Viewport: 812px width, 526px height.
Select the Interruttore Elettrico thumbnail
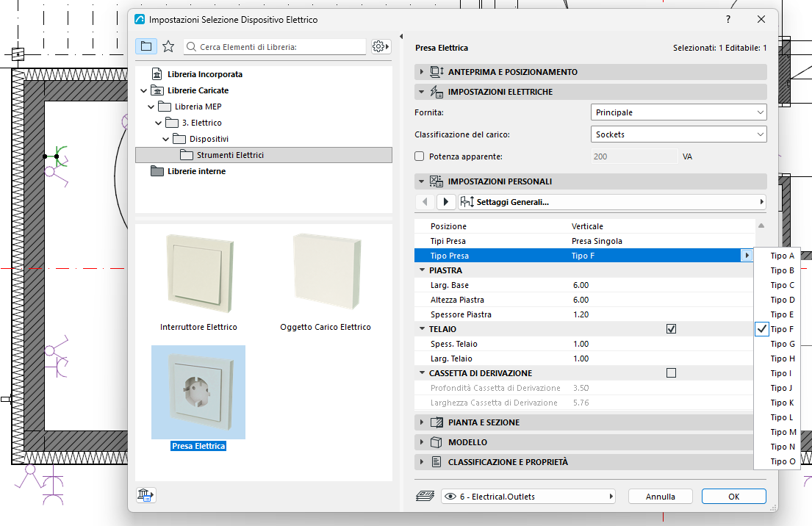[x=199, y=282]
